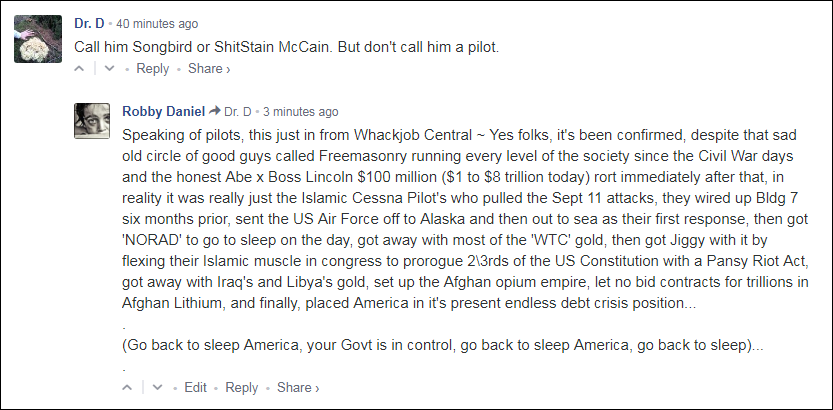The image size is (833, 410).
Task: Reply to Dr. D's comment
Action: coord(153,69)
